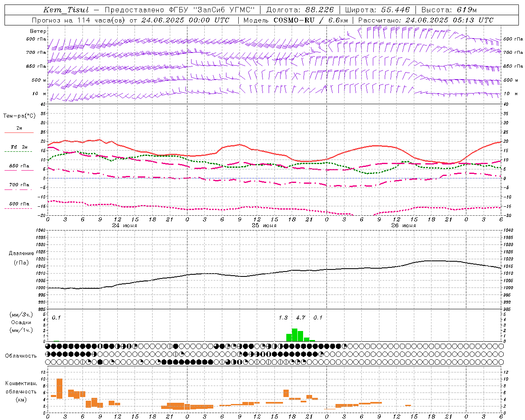The width and height of the screenshot is (525, 420).
Task: Click the Облачность cloud cover label
Action: 21,356
